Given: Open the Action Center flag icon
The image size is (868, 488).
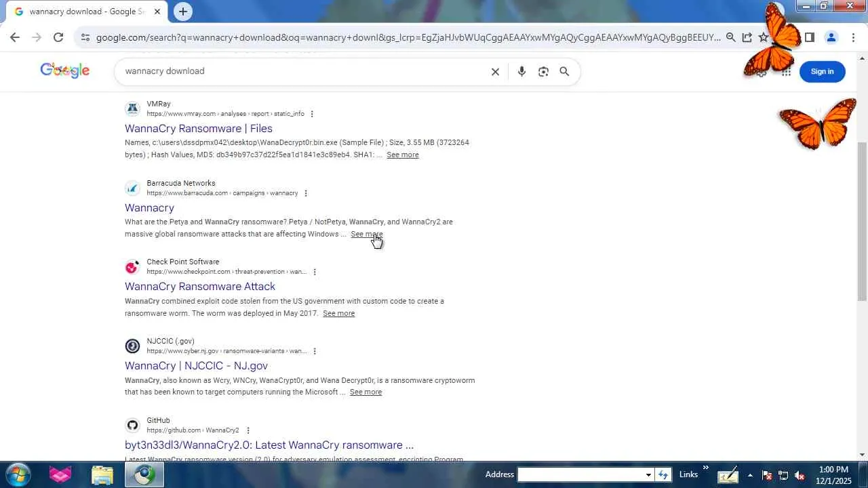Looking at the screenshot, I should [x=767, y=475].
